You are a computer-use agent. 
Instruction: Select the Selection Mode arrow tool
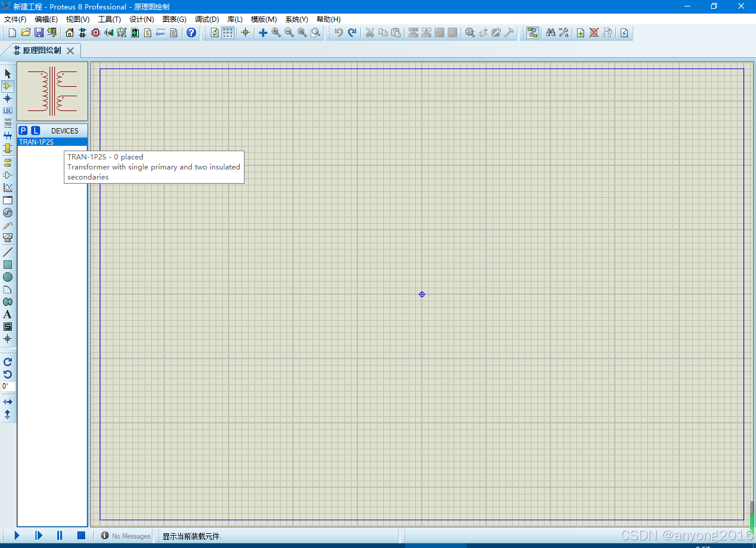coord(8,74)
